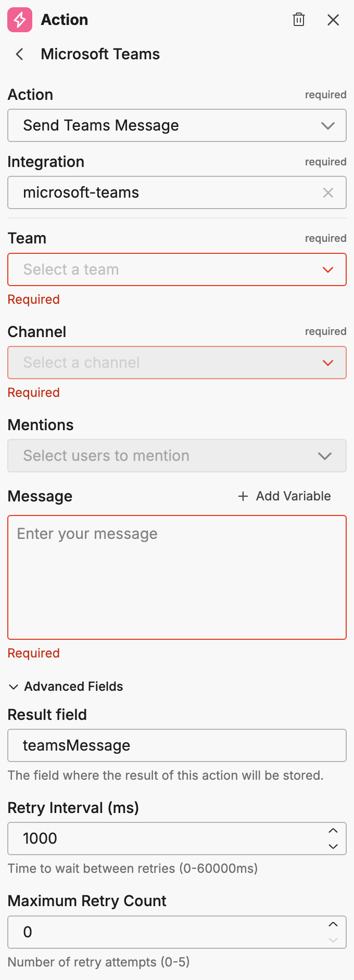The image size is (354, 980).
Task: Decrease the Maximum Retry Count
Action: click(x=333, y=940)
